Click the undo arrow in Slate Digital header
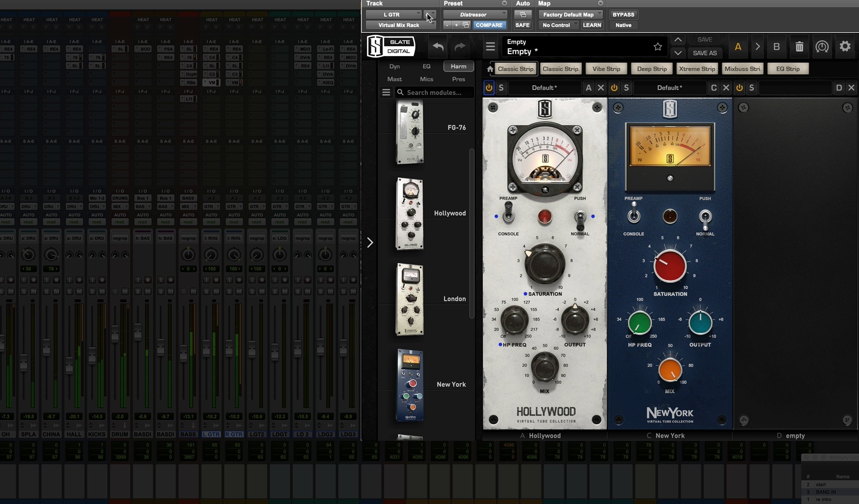Viewport: 859px width, 504px height. click(x=438, y=47)
